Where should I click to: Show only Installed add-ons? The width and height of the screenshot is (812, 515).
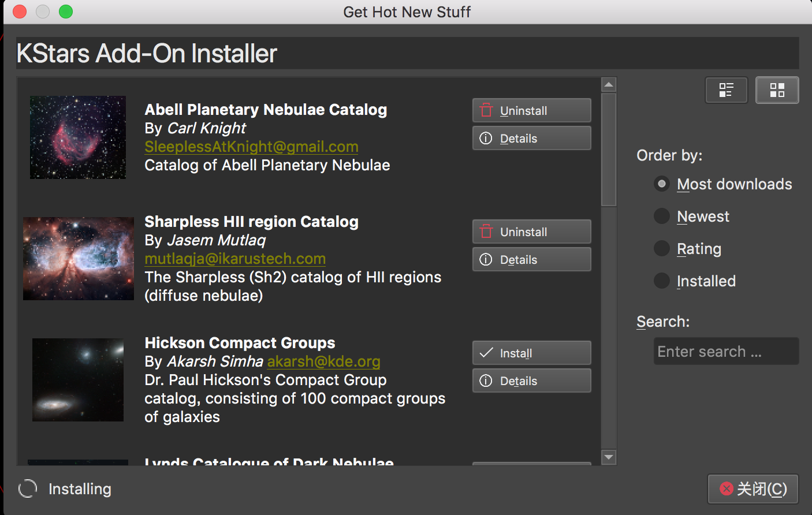pos(695,281)
